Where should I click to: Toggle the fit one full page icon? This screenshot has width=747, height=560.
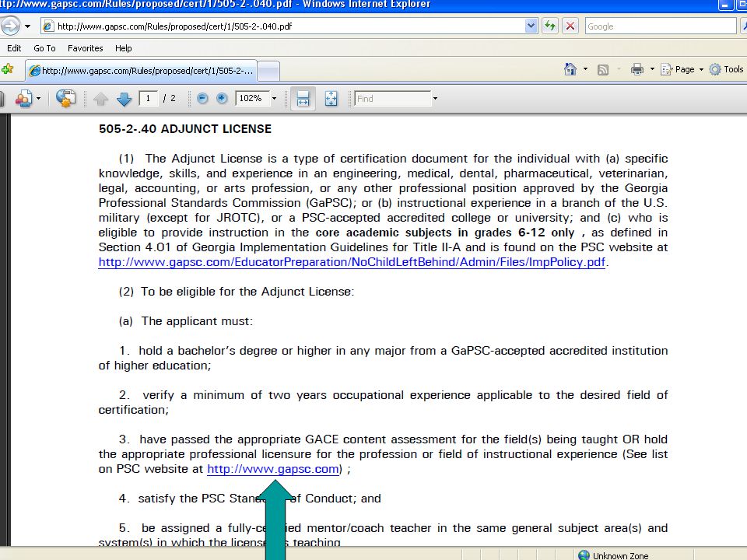pyautogui.click(x=331, y=99)
